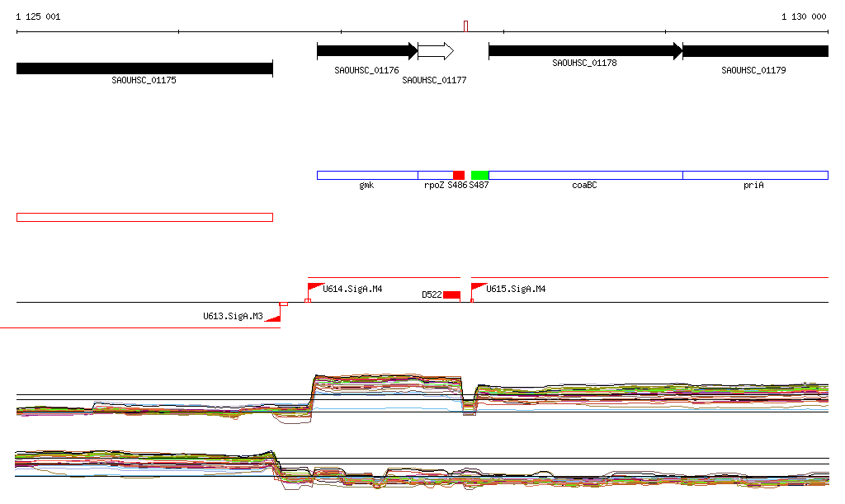Screen dimensions: 845x504
Task: Click the U615.SigA.M4 promoter flag
Action: (479, 288)
